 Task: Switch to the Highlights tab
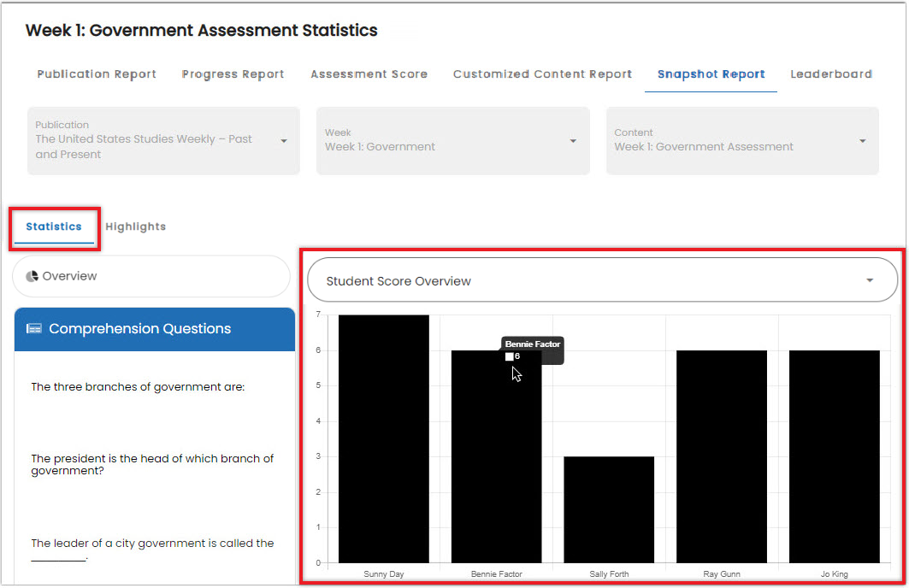(135, 226)
